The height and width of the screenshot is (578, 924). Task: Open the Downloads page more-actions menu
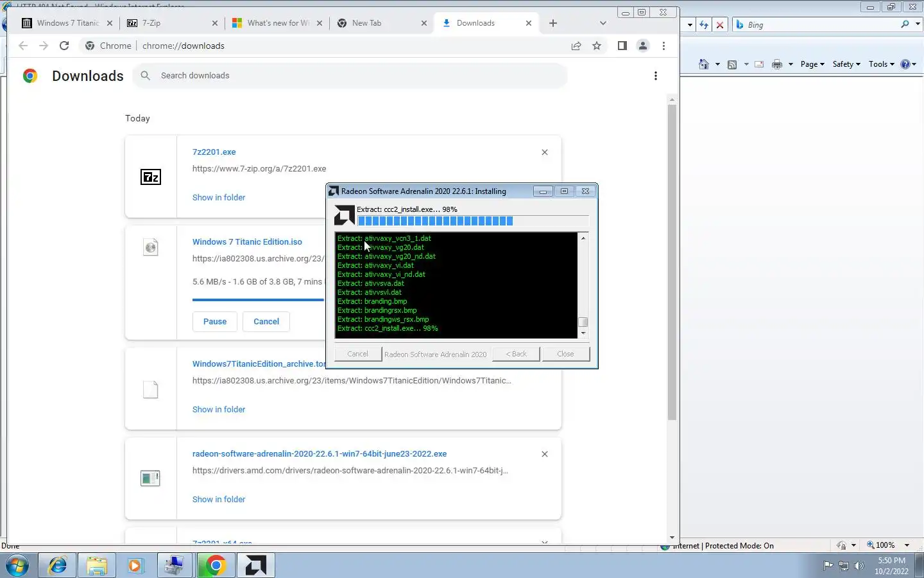(655, 76)
